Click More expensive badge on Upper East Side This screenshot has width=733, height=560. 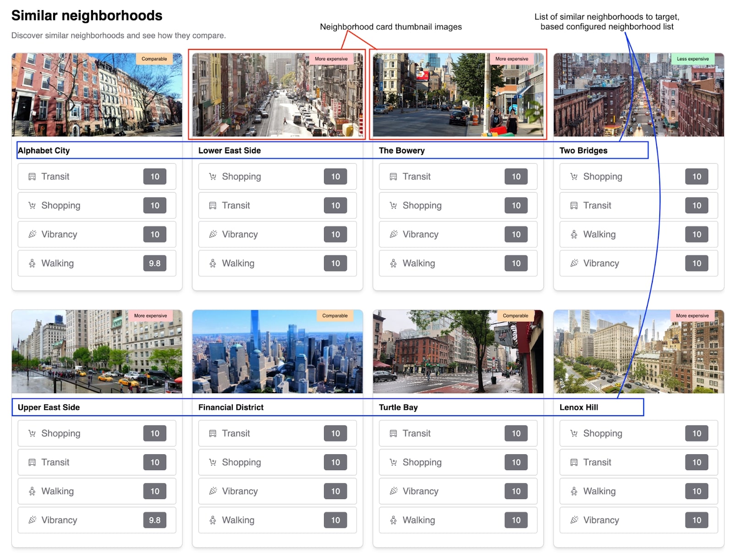pyautogui.click(x=150, y=316)
